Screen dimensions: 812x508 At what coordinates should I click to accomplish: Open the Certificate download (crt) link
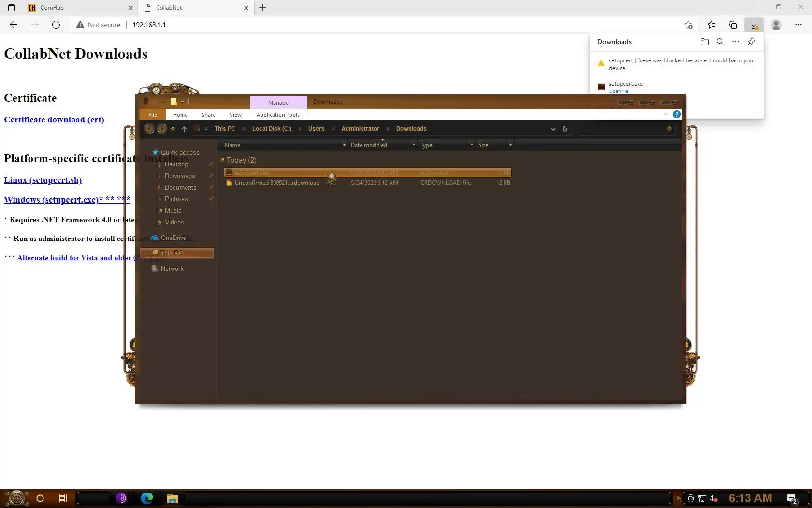pyautogui.click(x=54, y=120)
